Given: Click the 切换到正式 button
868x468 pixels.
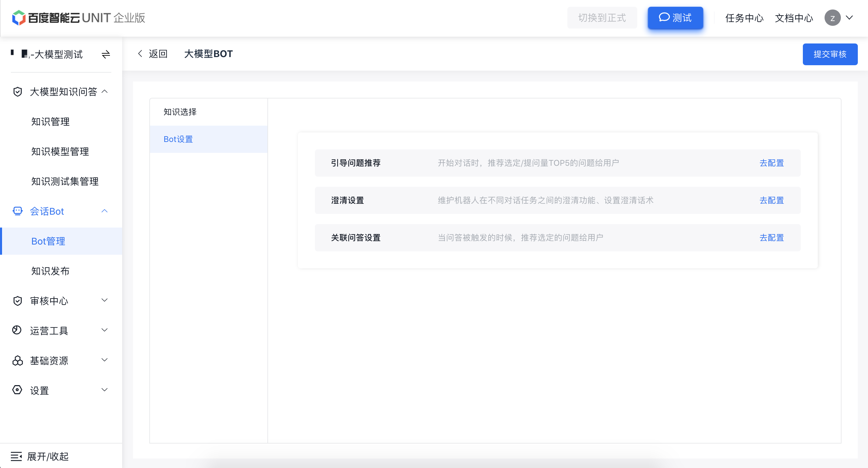Looking at the screenshot, I should click(x=602, y=18).
